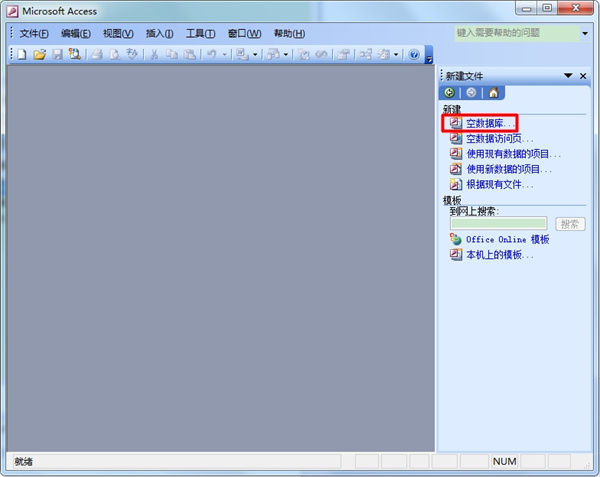Image resolution: width=600 pixels, height=477 pixels.
Task: Click the Access icon in title bar
Action: [12, 11]
